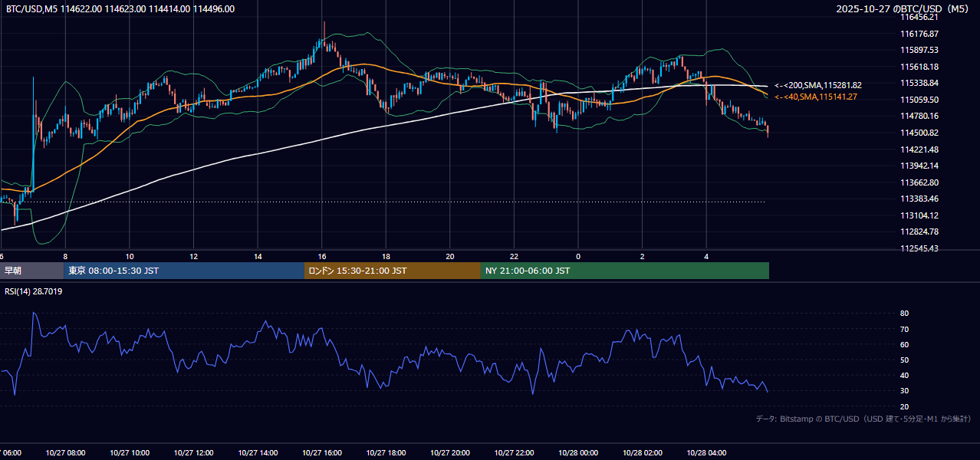Click hour tick 0 under the price chart
The width and height of the screenshot is (980, 460).
578,256
